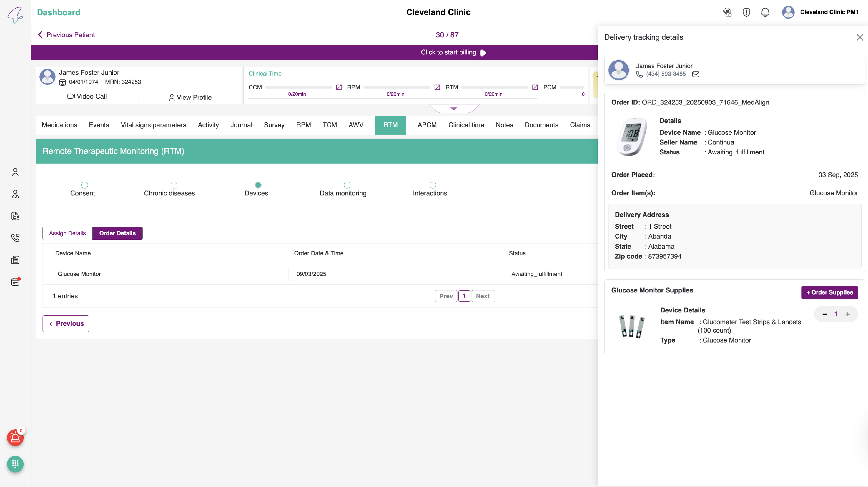Select the Consent step circle

coord(84,185)
